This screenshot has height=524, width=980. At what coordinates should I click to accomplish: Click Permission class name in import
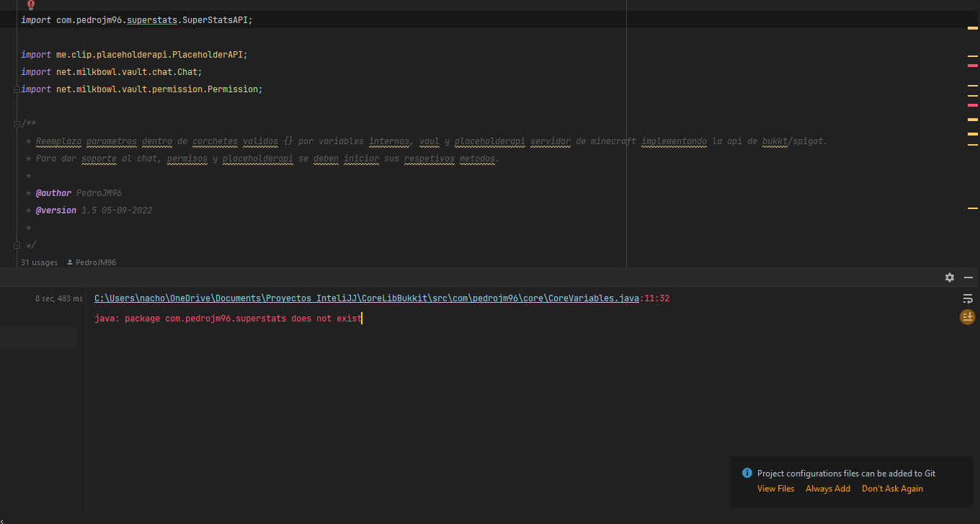coord(233,89)
